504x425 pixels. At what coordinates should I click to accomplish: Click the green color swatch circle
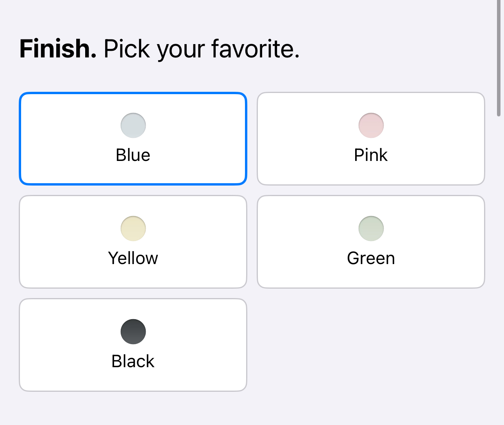[x=371, y=229]
